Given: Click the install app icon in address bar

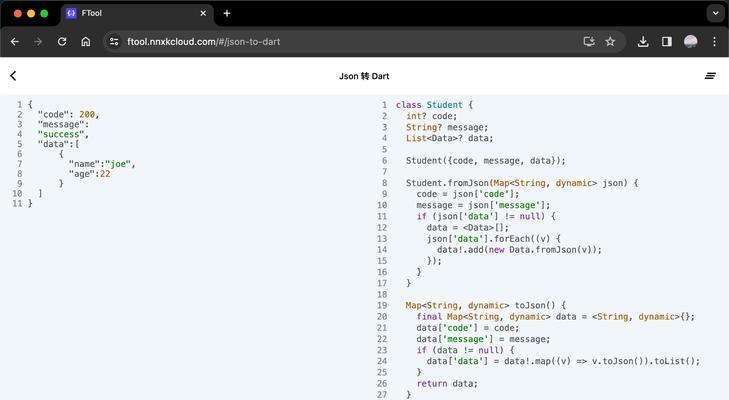Looking at the screenshot, I should [x=589, y=42].
